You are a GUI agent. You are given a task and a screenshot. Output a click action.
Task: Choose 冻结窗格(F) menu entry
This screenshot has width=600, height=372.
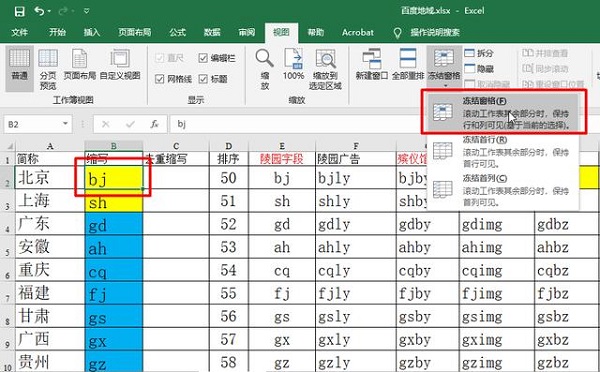503,113
